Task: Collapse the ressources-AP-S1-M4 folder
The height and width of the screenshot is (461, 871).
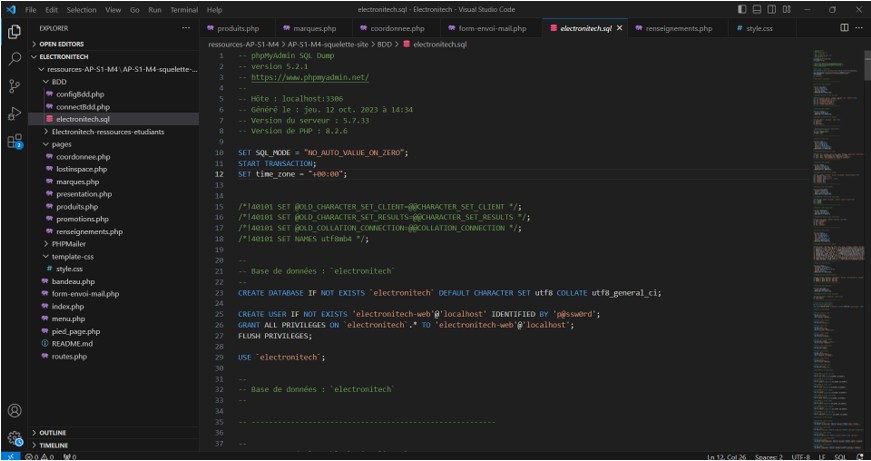Action: [113, 69]
